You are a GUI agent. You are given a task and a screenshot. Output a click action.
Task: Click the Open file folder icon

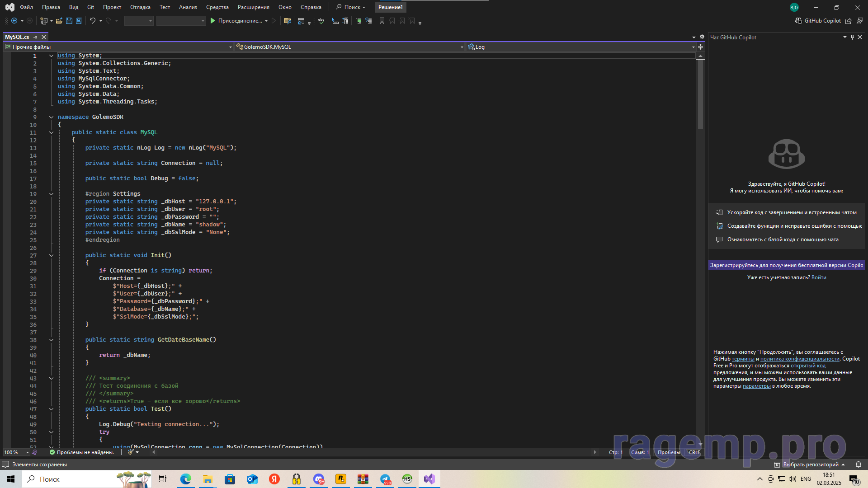click(59, 21)
